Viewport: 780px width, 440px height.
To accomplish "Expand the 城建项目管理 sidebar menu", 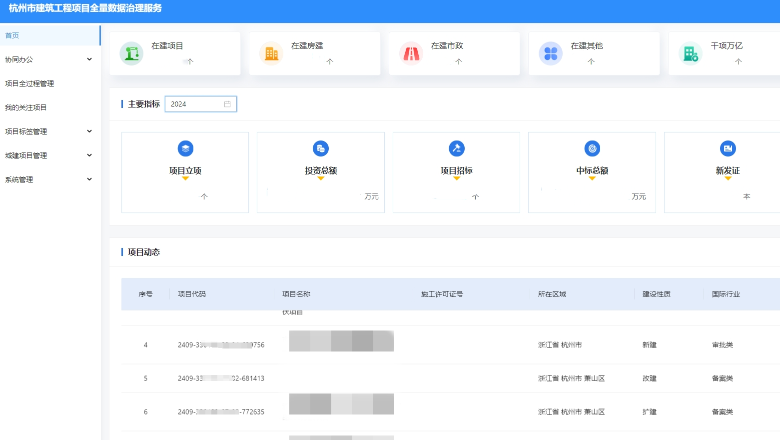I will [x=89, y=155].
